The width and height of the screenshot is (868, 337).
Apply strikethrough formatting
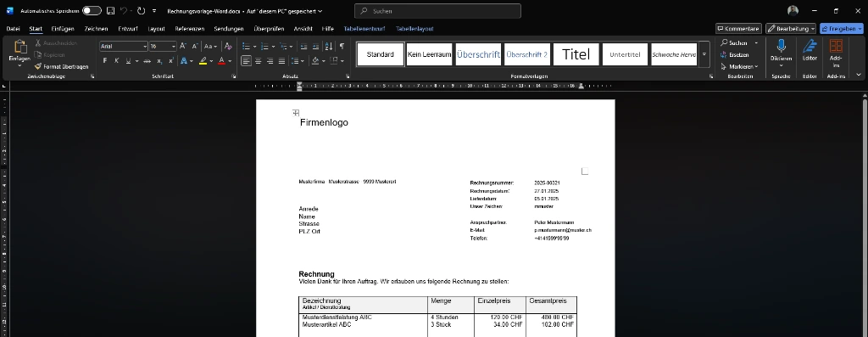point(147,61)
